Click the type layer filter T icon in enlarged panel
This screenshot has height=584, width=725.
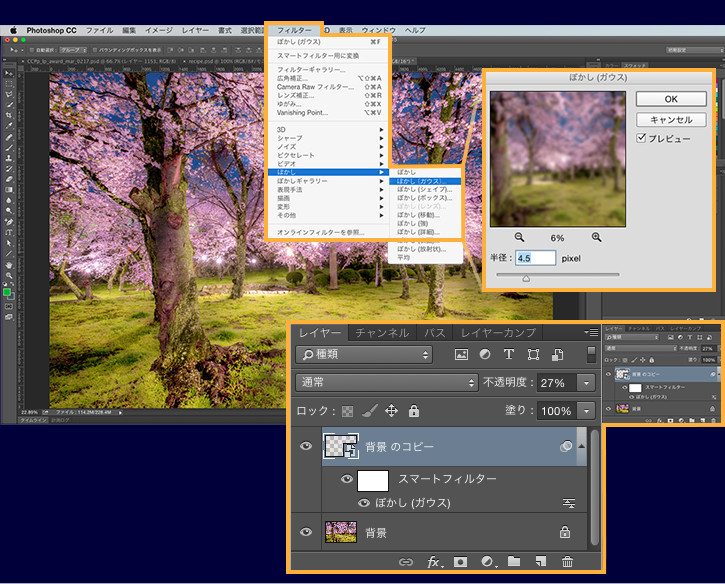point(509,355)
